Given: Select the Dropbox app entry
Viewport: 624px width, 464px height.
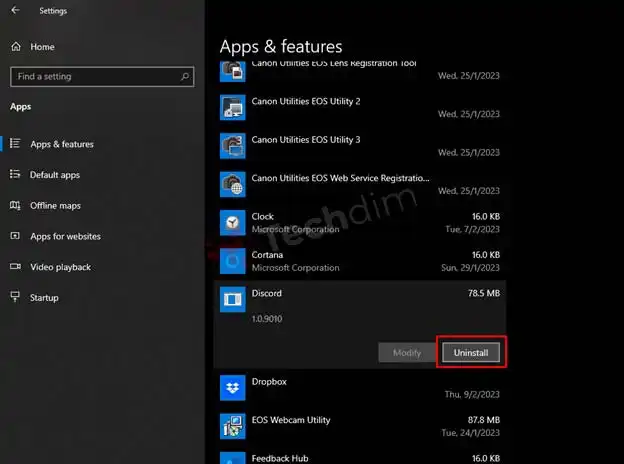Looking at the screenshot, I should tap(360, 388).
